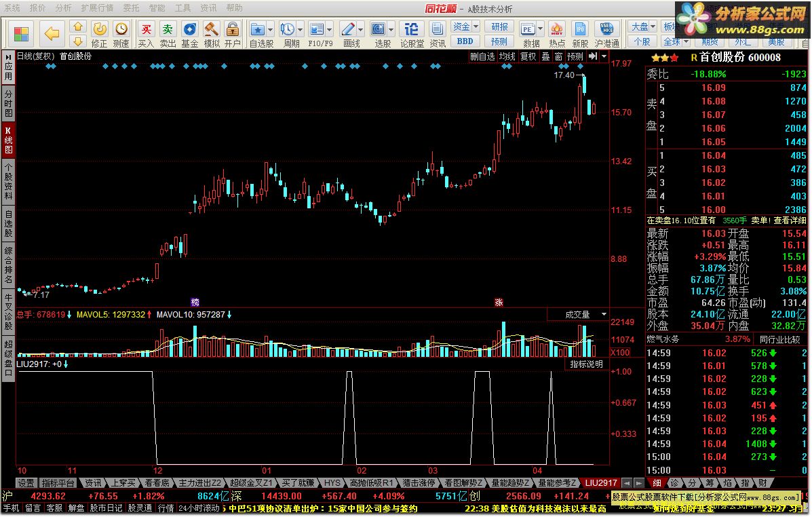Select the 猎击涨停 indicator tab
This screenshot has height=517, width=812.
[419, 483]
